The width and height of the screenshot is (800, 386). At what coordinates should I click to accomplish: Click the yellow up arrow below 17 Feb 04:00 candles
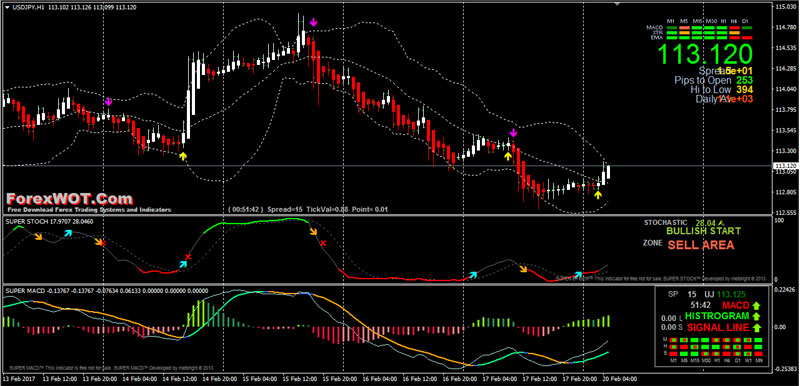(507, 156)
